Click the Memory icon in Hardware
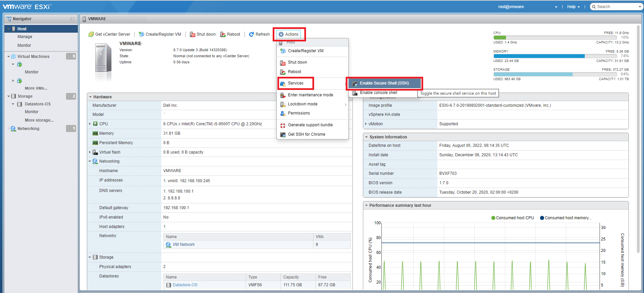 click(95, 133)
